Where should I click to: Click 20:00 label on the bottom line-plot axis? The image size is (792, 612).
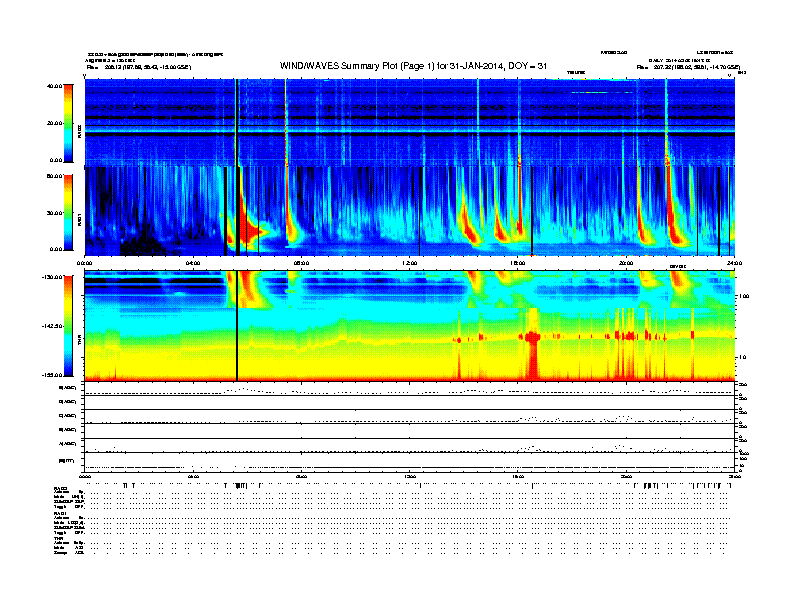point(626,476)
